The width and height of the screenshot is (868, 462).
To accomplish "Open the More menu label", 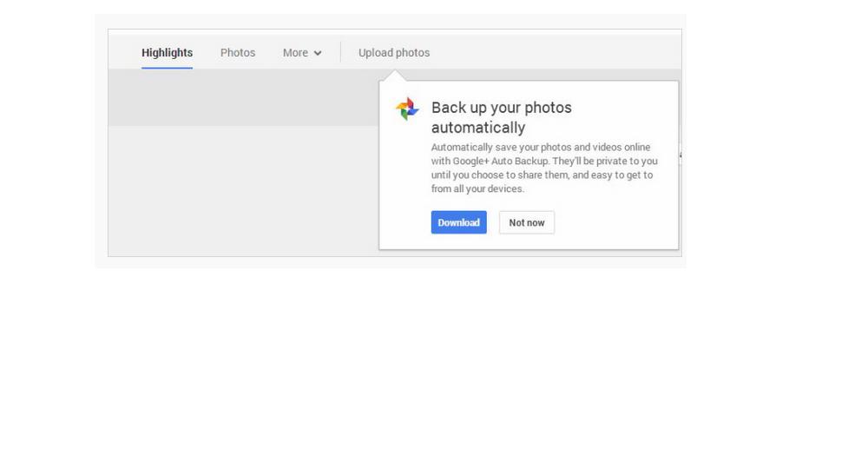I will click(295, 53).
